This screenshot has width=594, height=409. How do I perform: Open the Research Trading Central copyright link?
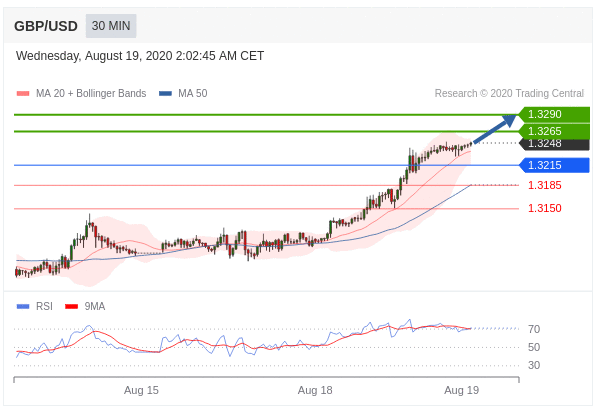509,93
